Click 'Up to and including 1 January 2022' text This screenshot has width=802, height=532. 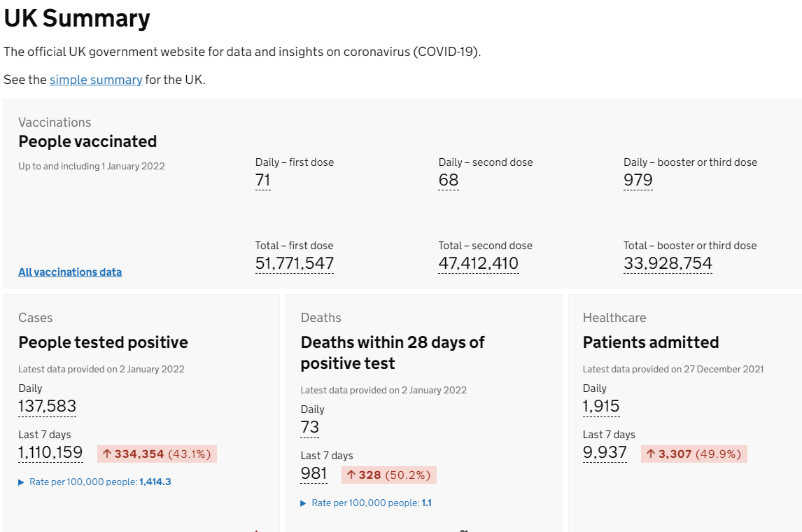92,167
